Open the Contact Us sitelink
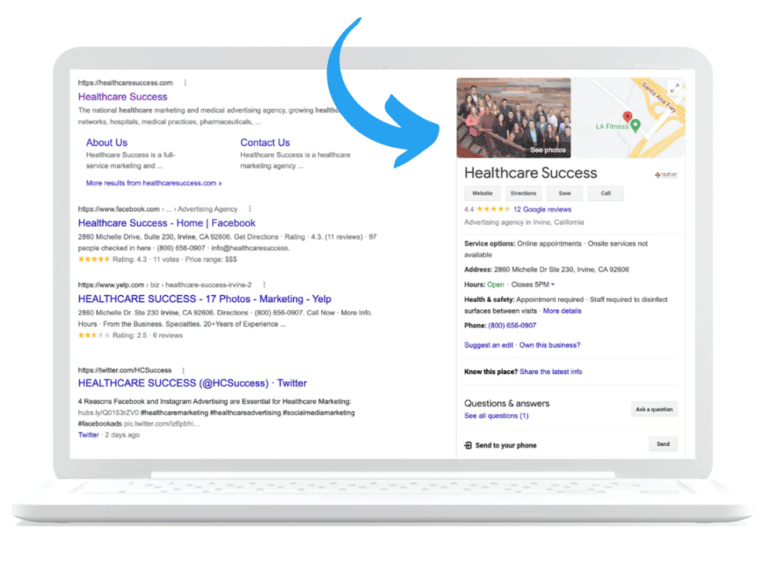Image resolution: width=765 pixels, height=565 pixels. (x=265, y=142)
